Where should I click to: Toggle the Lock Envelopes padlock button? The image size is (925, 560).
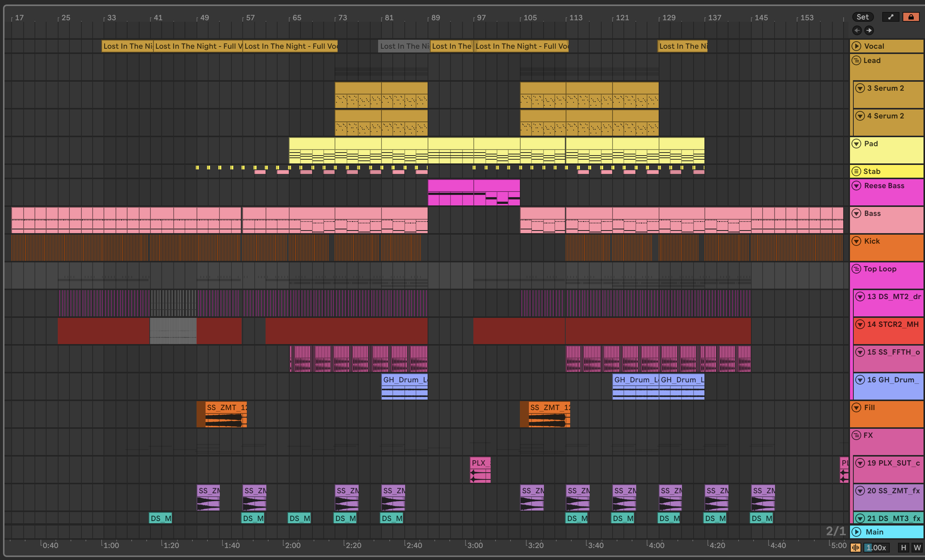(x=911, y=17)
